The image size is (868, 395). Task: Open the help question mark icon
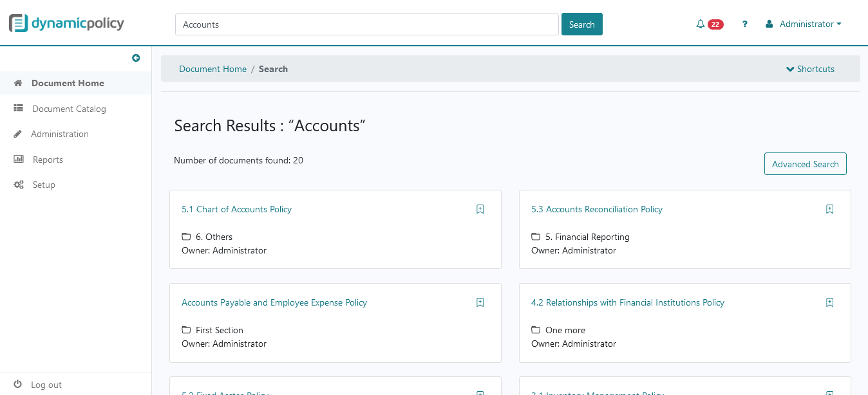click(745, 24)
